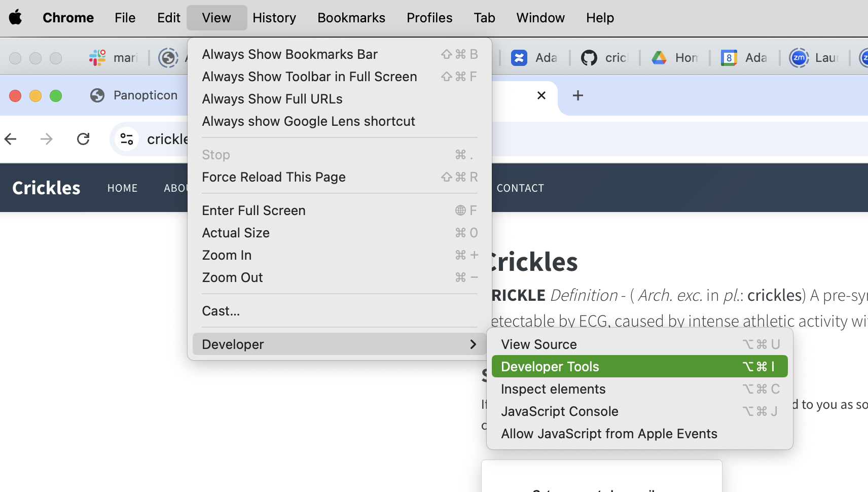The image size is (868, 492).
Task: Click the Panopticon tab globe icon
Action: point(97,95)
